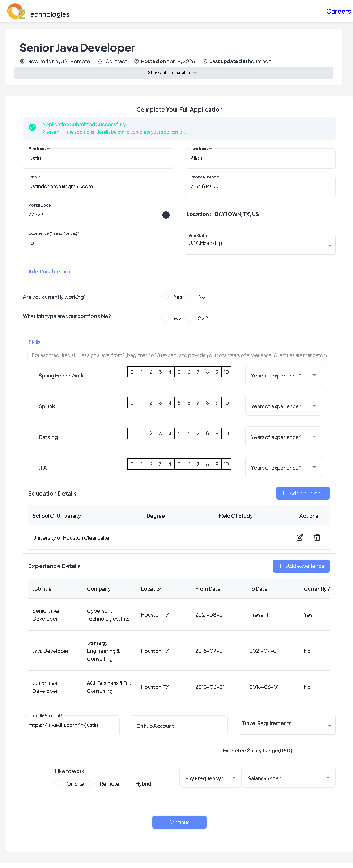The image size is (353, 868).
Task: Click the green success checkmark icon
Action: coord(33,127)
